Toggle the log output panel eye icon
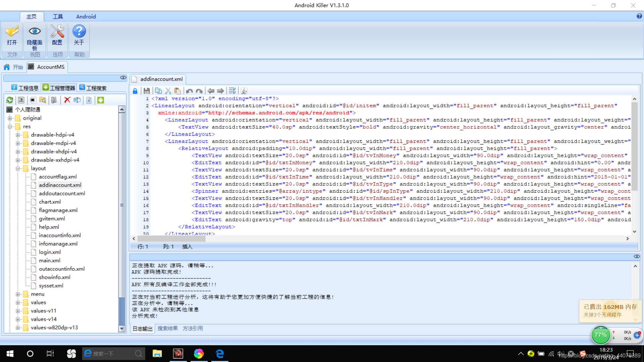The width and height of the screenshot is (644, 362). point(637,256)
